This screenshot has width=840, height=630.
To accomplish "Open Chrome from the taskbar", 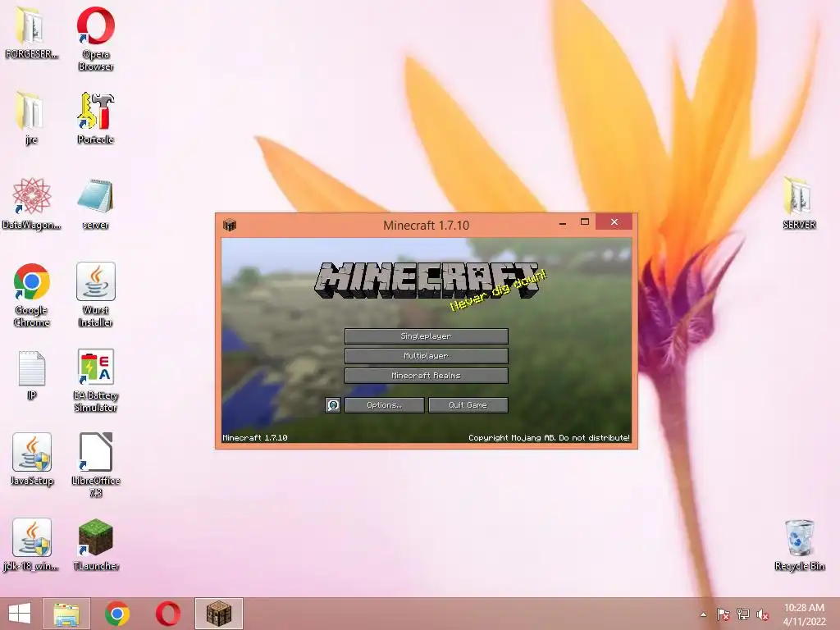I will coord(117,614).
